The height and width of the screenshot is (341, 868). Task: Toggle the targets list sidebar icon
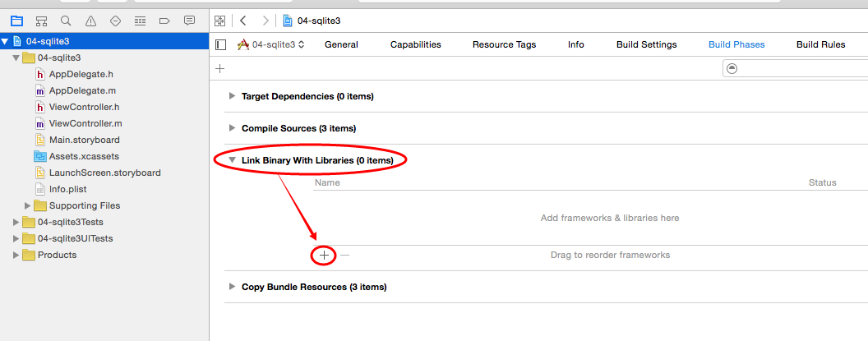pos(221,45)
